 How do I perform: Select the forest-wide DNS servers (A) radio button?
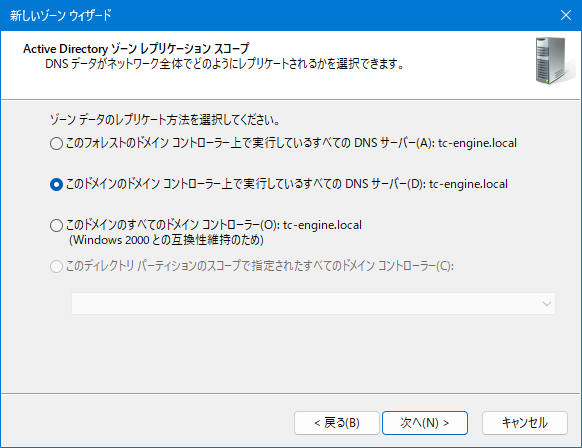coord(56,143)
